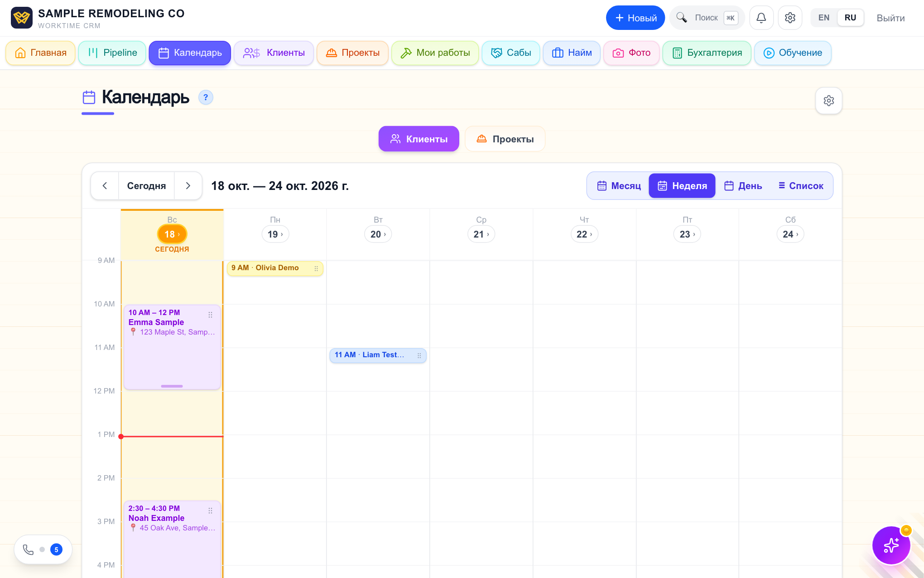924x578 pixels.
Task: Click the calendar help question mark
Action: tap(206, 97)
